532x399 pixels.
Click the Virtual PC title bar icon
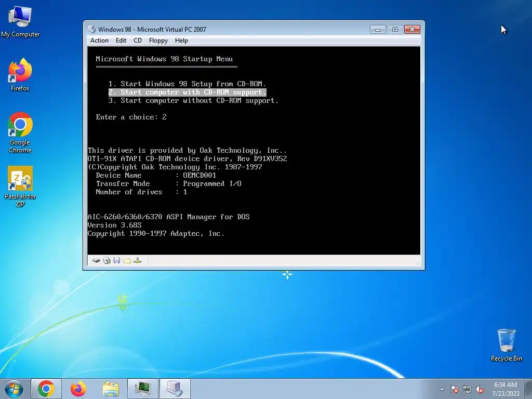pyautogui.click(x=91, y=29)
